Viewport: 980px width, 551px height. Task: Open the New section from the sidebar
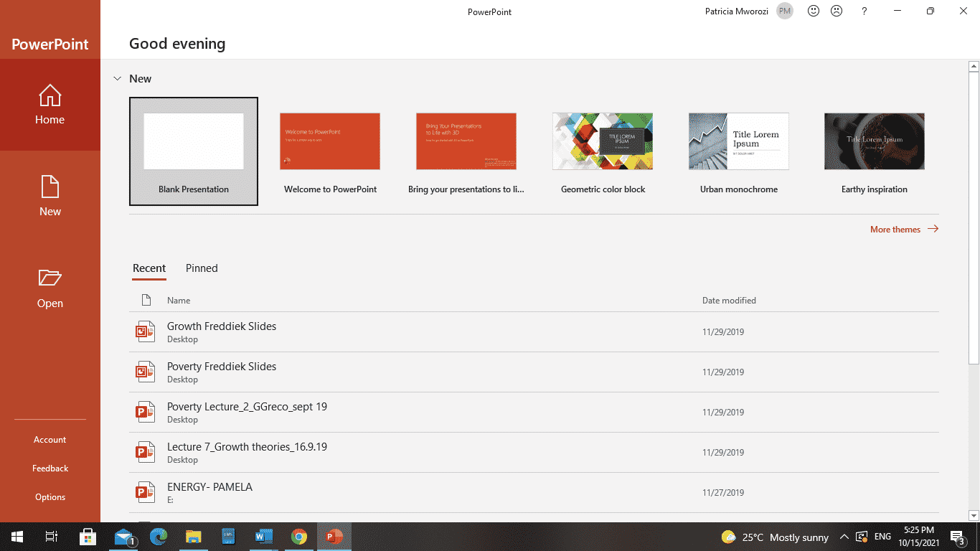(x=50, y=197)
